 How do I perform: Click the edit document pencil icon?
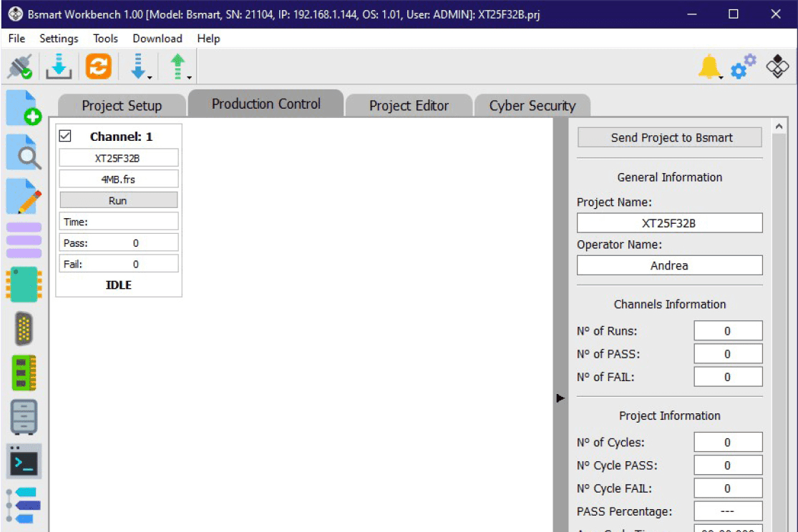pos(24,197)
